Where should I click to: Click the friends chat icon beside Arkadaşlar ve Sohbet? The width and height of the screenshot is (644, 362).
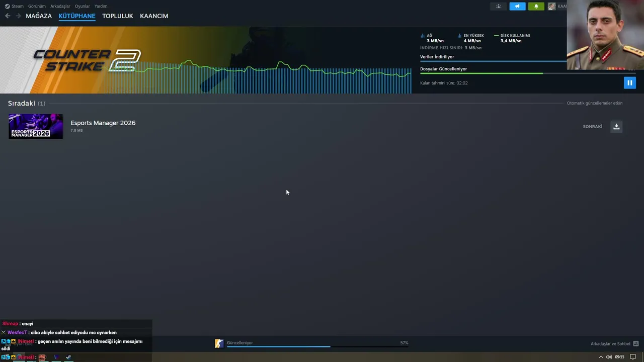tap(636, 344)
